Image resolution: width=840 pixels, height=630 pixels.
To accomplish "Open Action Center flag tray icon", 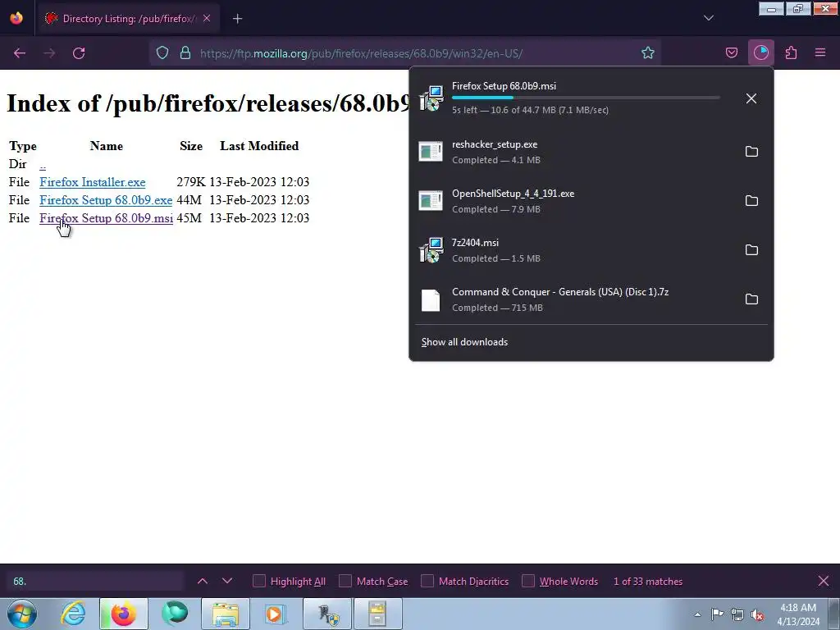I will coord(717,614).
